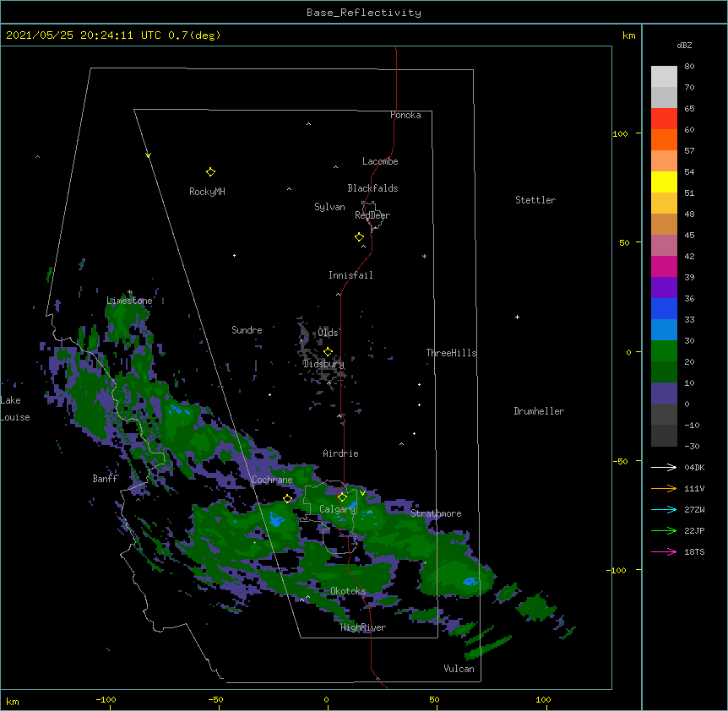This screenshot has height=711, width=728.
Task: Click the HighRiver town label
Action: (x=363, y=627)
